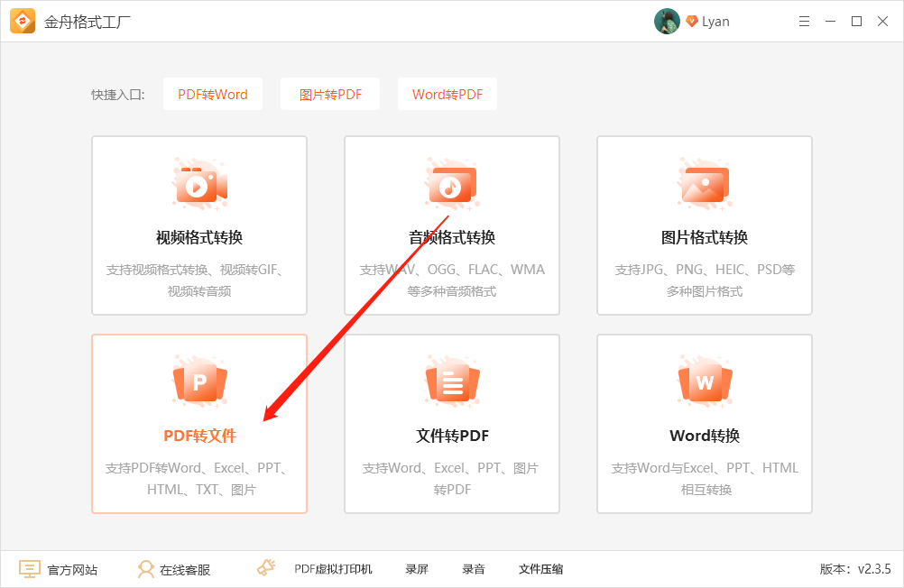Click the official website monitor icon

[x=30, y=569]
